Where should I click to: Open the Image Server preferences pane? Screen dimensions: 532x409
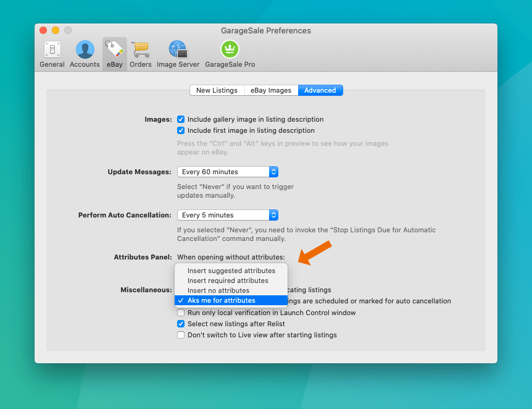[178, 54]
